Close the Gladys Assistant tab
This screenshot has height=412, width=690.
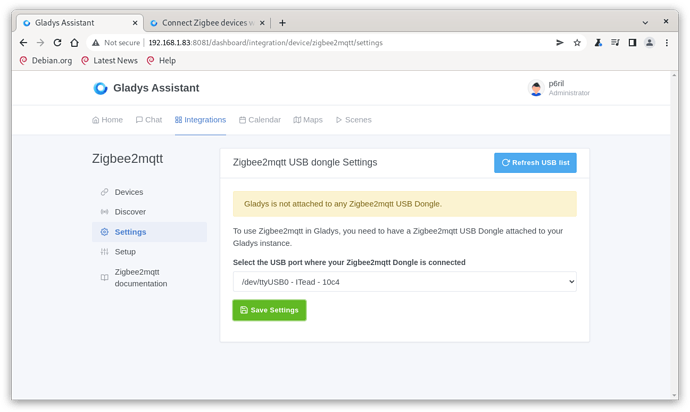pos(135,23)
